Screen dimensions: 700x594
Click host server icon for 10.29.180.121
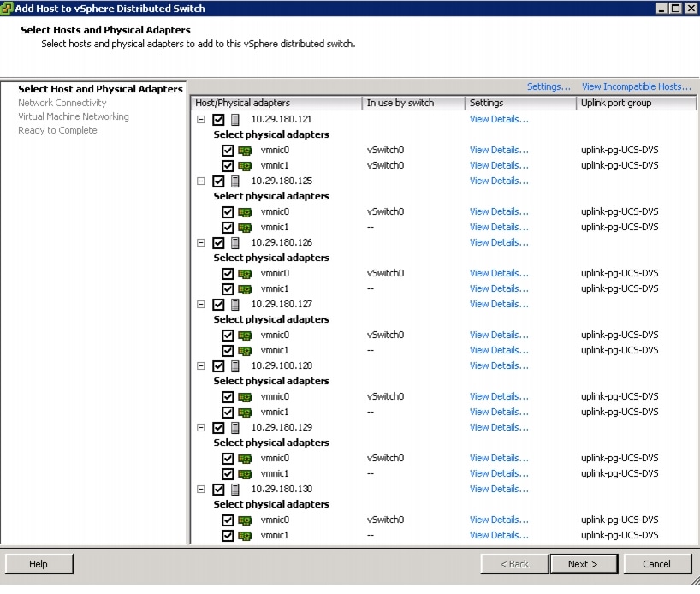235,120
